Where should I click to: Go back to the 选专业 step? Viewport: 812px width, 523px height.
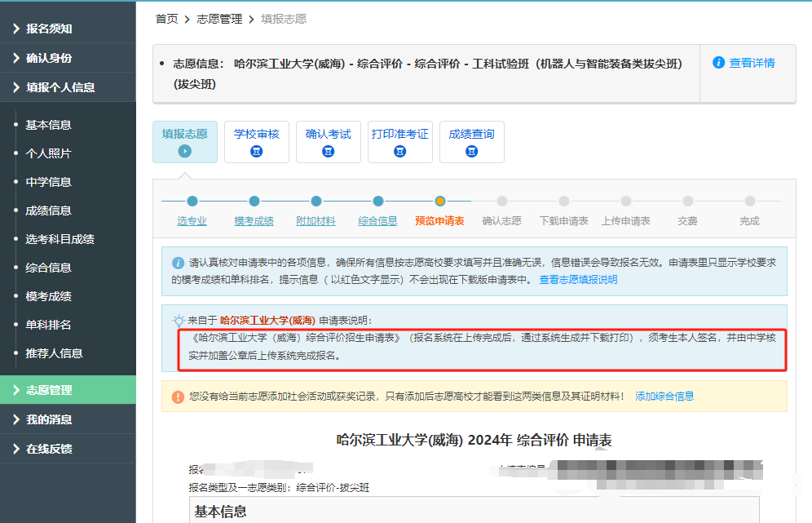pos(192,221)
